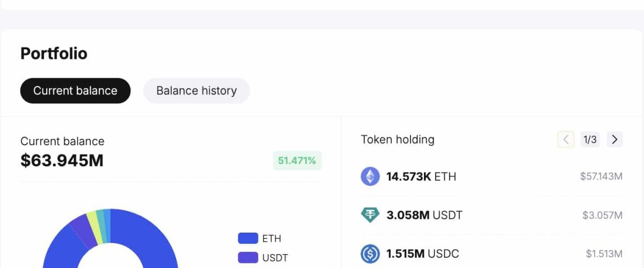Click the USDC coin icon
644x268 pixels.
point(370,254)
